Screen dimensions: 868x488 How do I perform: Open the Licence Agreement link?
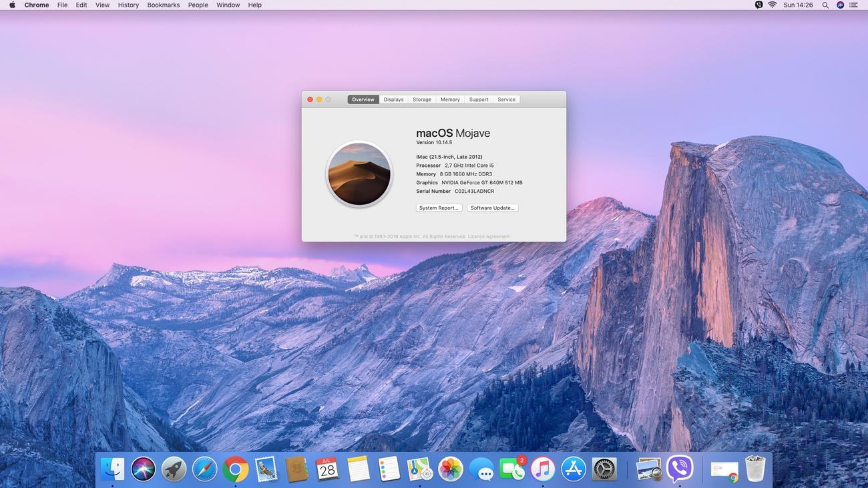point(489,236)
